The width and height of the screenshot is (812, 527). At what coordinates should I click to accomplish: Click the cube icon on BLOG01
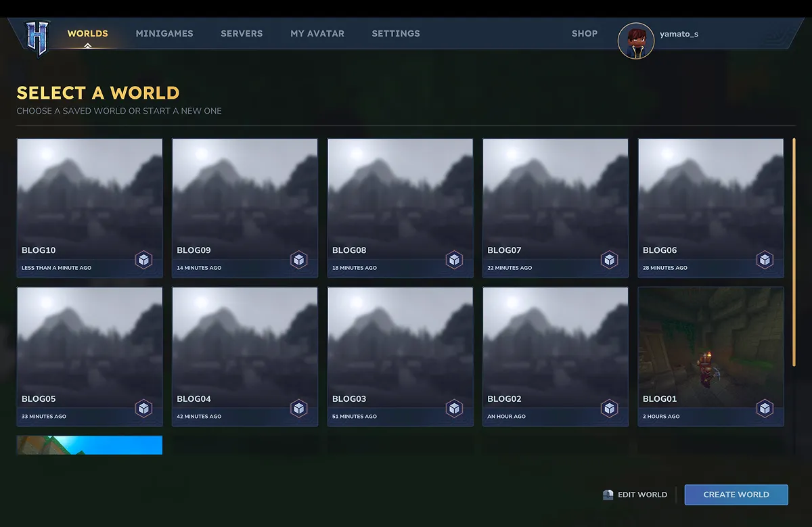(x=765, y=409)
